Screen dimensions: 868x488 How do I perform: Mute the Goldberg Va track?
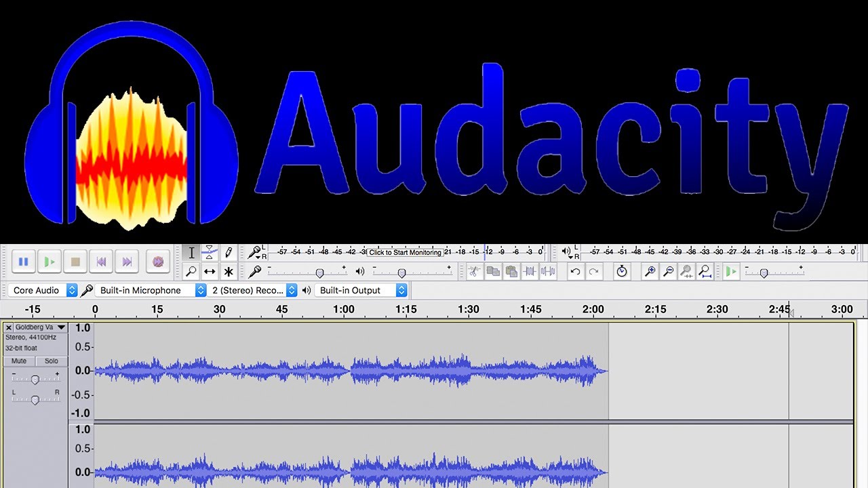(x=19, y=361)
